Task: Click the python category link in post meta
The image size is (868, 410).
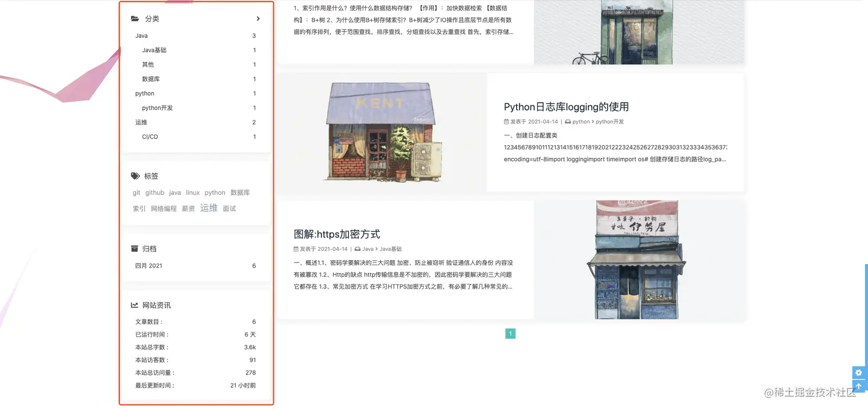Action: click(x=581, y=122)
